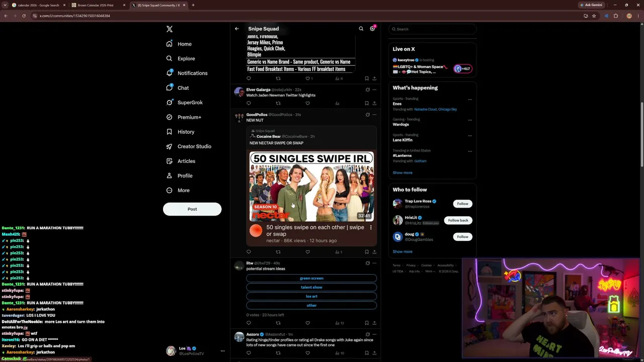Like Elver Galarga's post
Screen dimensions: 644x362
[x=307, y=103]
